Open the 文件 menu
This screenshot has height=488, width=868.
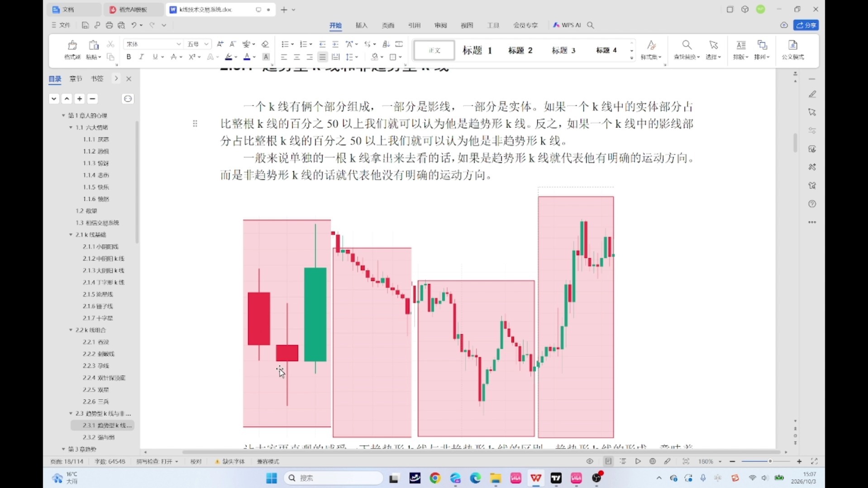click(61, 25)
